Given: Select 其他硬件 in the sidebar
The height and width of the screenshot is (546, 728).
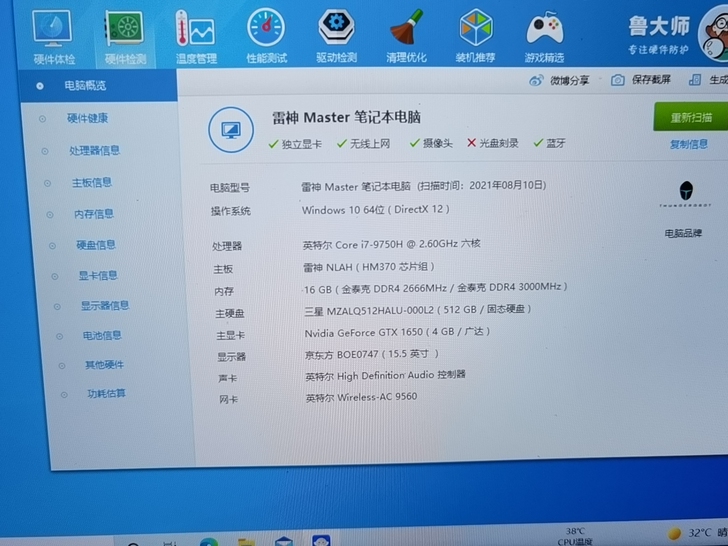Looking at the screenshot, I should pos(104,364).
